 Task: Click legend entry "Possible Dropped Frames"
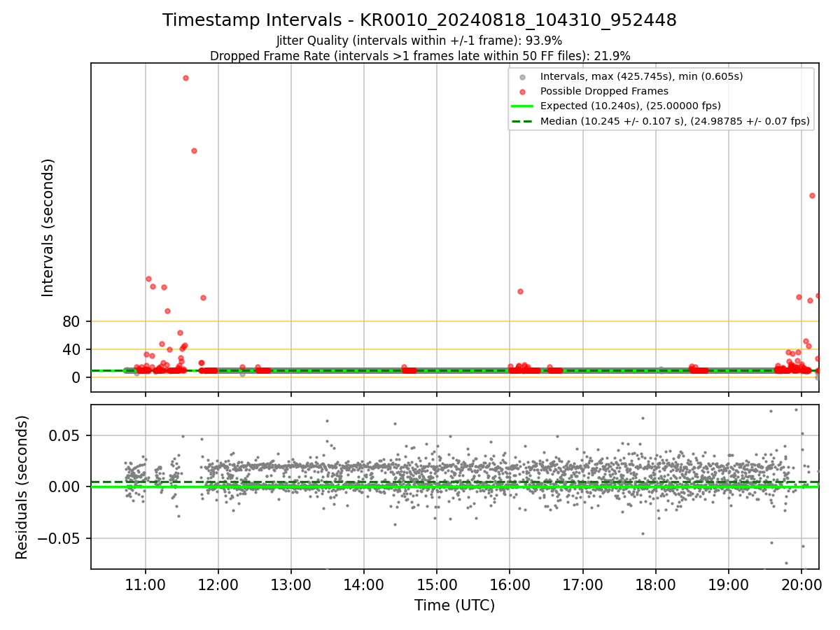click(604, 91)
